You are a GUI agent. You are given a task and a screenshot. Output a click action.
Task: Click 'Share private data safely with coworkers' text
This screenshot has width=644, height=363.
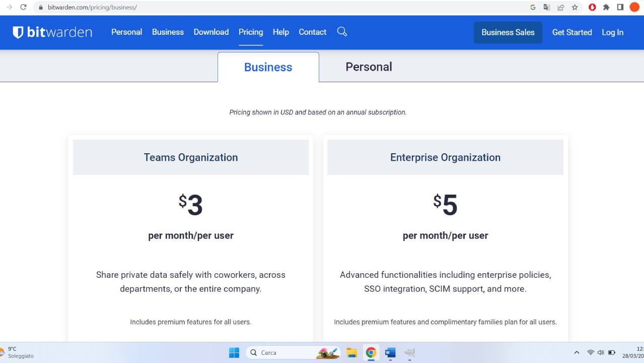[191, 282]
